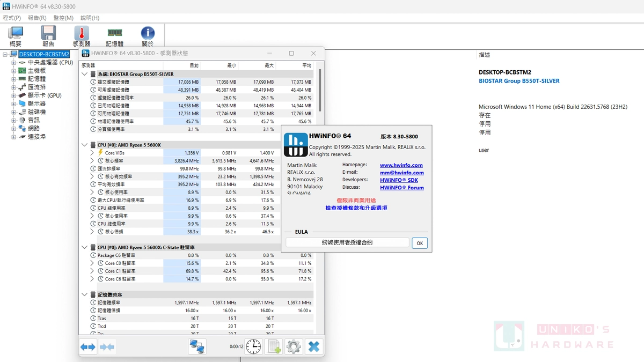Expand the Core C0 駐留率 row
The image size is (644, 362).
pyautogui.click(x=93, y=263)
